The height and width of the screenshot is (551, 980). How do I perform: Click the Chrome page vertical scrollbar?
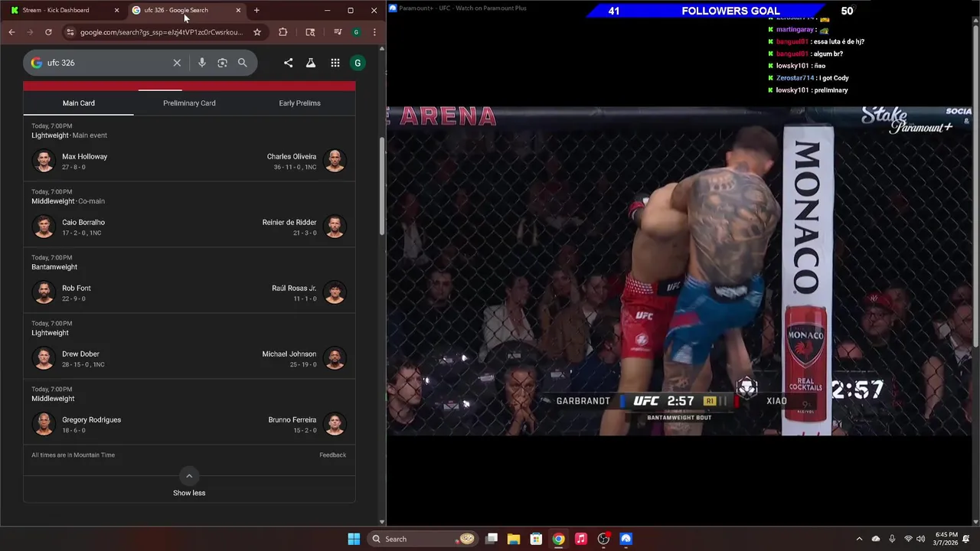382,186
